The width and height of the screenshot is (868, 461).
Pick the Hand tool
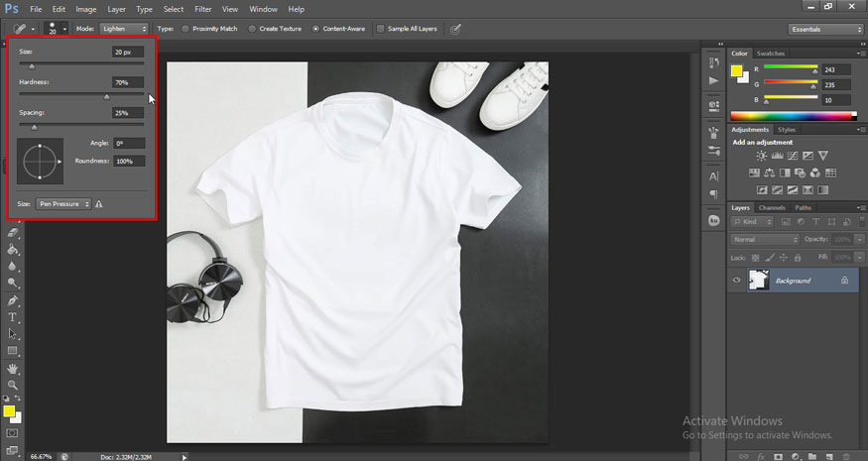pos(13,368)
